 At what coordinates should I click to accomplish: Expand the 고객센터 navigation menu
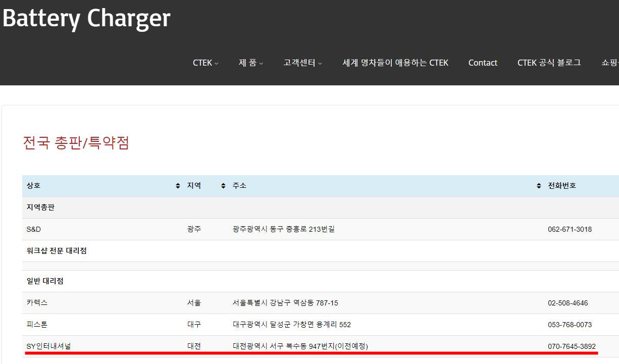pyautogui.click(x=302, y=63)
